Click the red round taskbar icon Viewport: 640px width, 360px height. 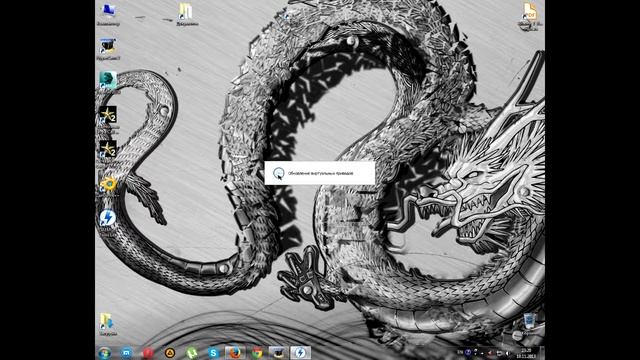pyautogui.click(x=148, y=353)
